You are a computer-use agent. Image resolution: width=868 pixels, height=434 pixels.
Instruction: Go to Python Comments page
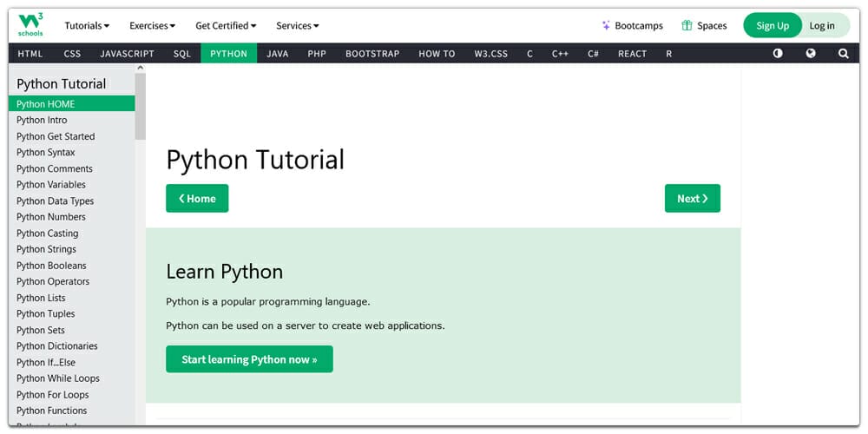tap(71, 169)
